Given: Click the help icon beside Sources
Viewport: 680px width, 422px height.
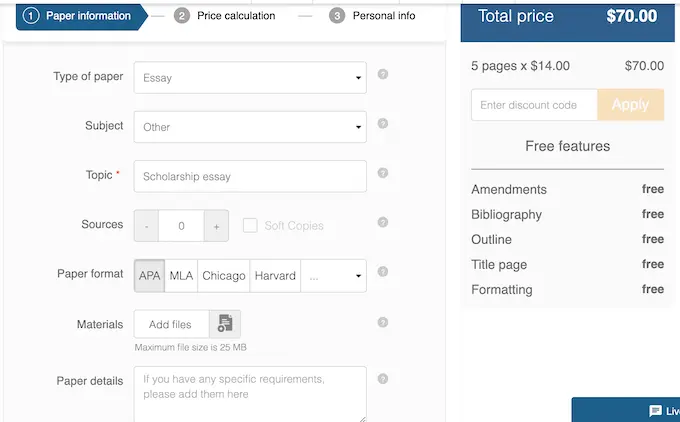Looking at the screenshot, I should pyautogui.click(x=383, y=224).
